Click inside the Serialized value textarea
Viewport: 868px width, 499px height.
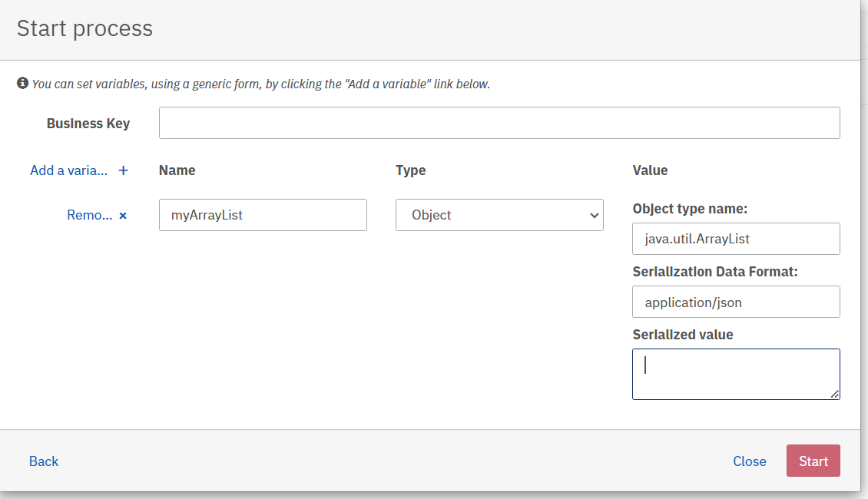coord(736,374)
